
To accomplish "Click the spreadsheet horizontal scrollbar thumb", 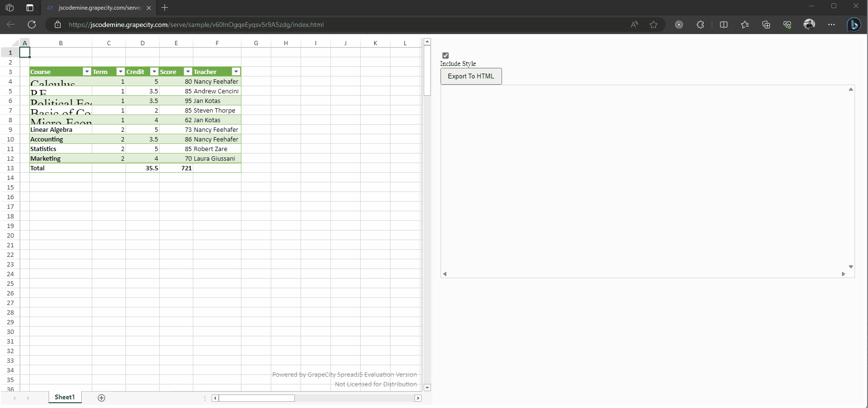I will pyautogui.click(x=256, y=398).
